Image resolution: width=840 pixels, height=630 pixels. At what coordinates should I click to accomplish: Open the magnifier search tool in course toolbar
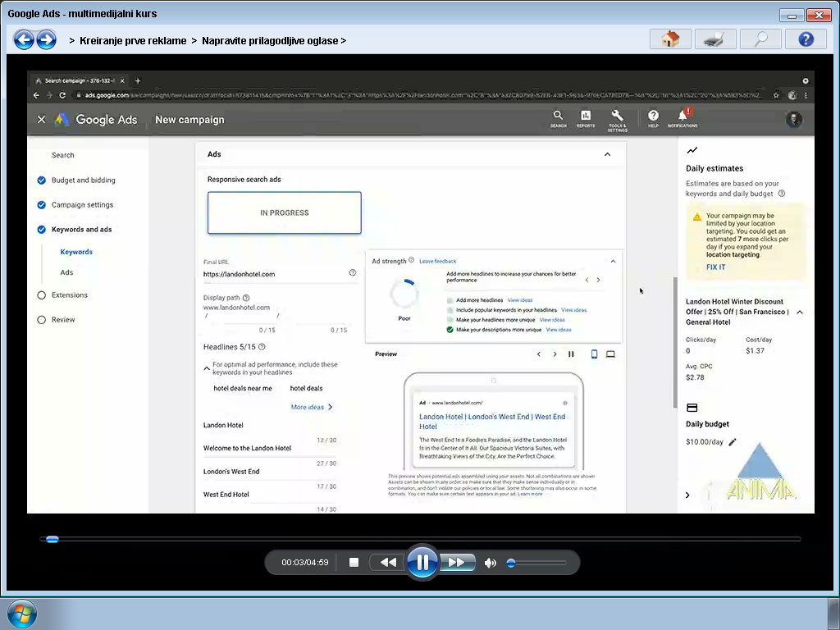[760, 39]
